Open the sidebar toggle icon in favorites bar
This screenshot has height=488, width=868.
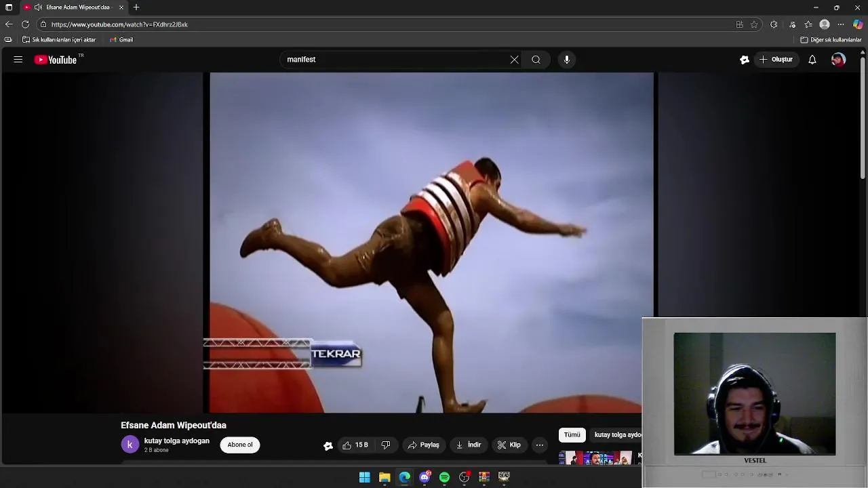[8, 40]
